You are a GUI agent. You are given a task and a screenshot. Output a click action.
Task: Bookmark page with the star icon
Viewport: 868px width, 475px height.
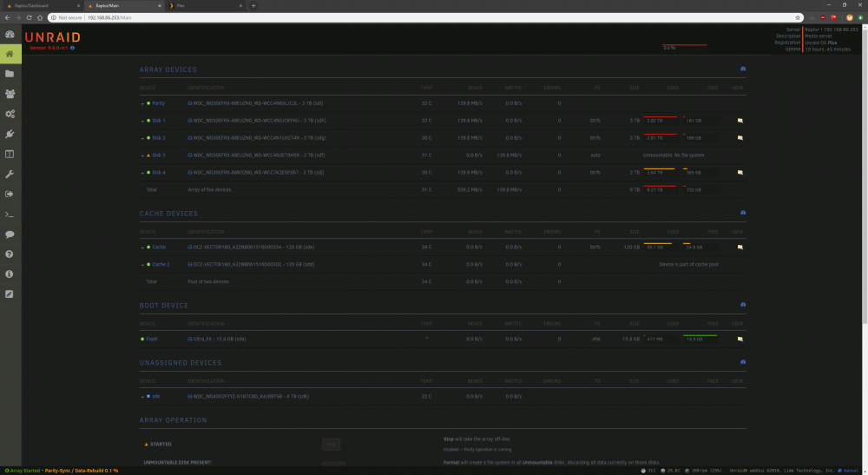point(798,17)
